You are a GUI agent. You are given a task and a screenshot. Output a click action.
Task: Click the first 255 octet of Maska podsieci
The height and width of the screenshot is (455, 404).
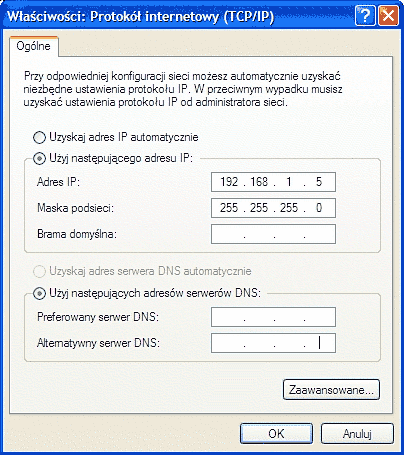coord(229,208)
